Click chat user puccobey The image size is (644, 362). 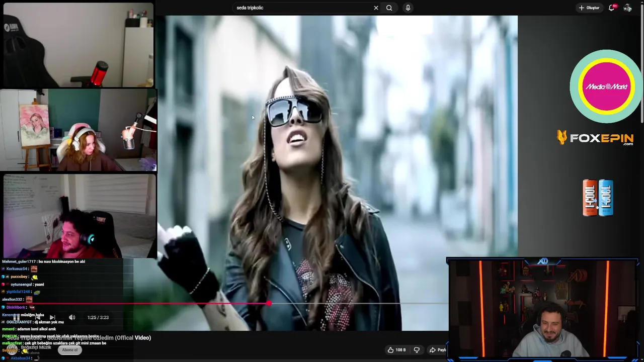[x=20, y=277]
